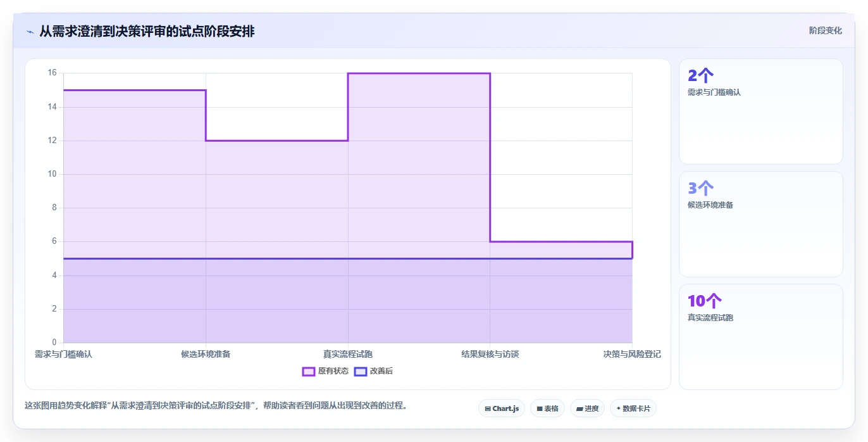
Task: Toggle the 改善后 legend swatch
Action: click(x=361, y=371)
